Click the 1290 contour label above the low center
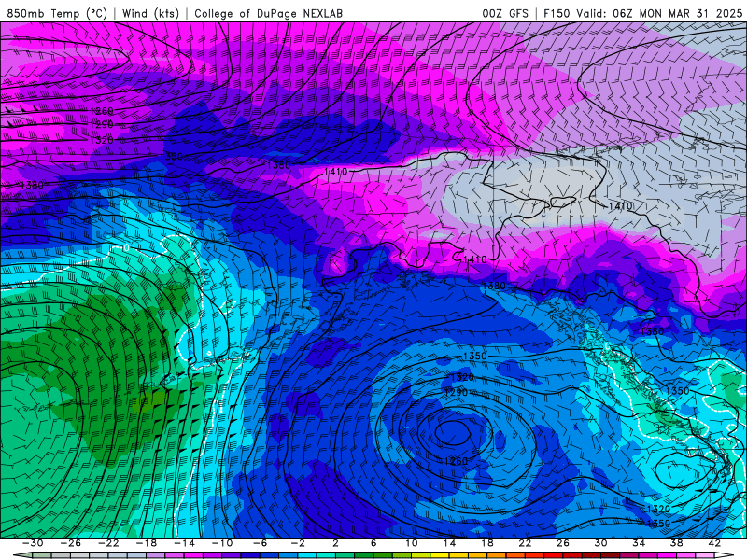The image size is (747, 560). 456,393
